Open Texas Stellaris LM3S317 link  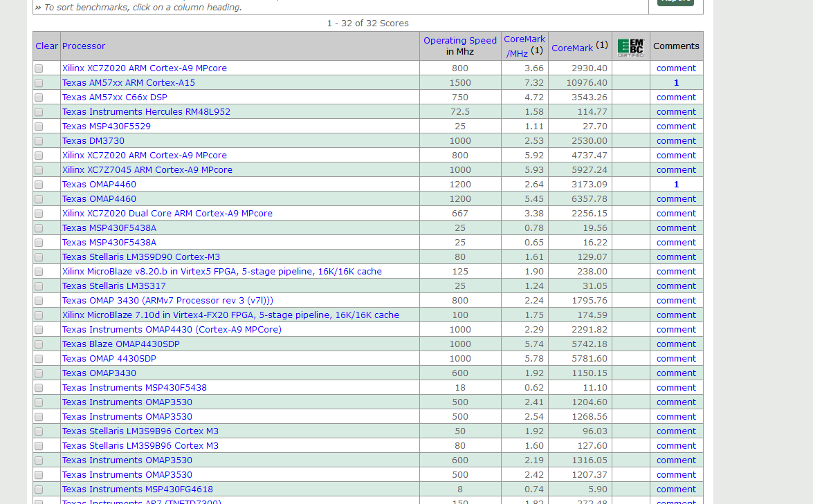(x=114, y=286)
